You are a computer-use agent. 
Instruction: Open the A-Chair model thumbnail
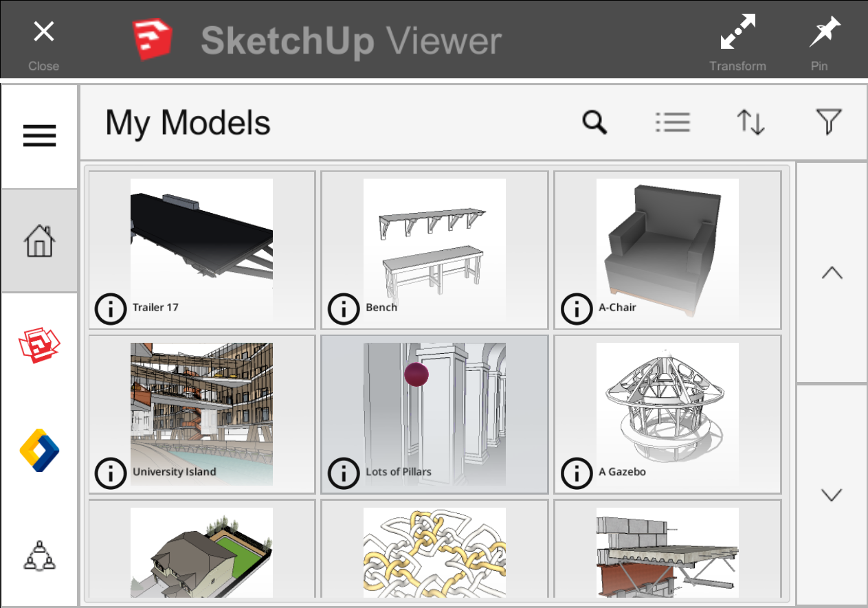[667, 250]
